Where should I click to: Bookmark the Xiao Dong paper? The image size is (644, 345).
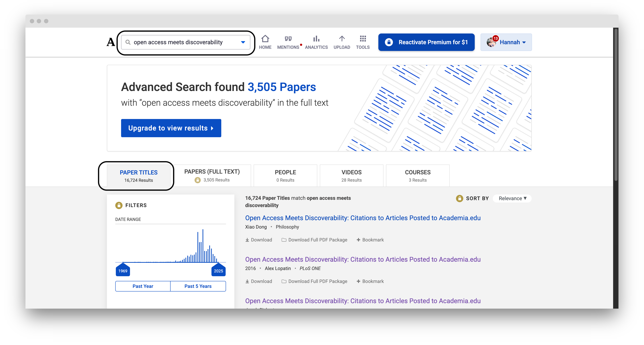pos(370,240)
